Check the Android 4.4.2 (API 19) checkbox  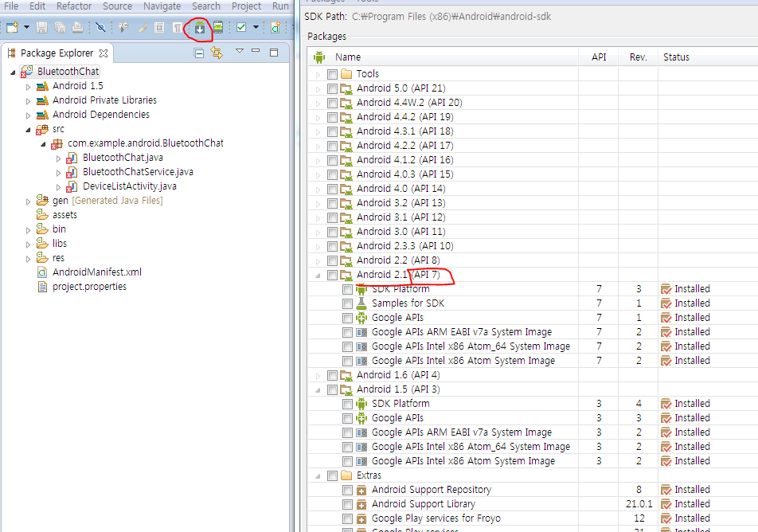click(332, 117)
